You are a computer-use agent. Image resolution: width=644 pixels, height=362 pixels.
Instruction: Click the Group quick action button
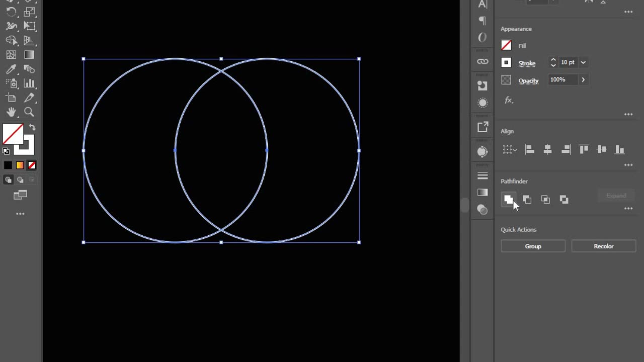533,246
